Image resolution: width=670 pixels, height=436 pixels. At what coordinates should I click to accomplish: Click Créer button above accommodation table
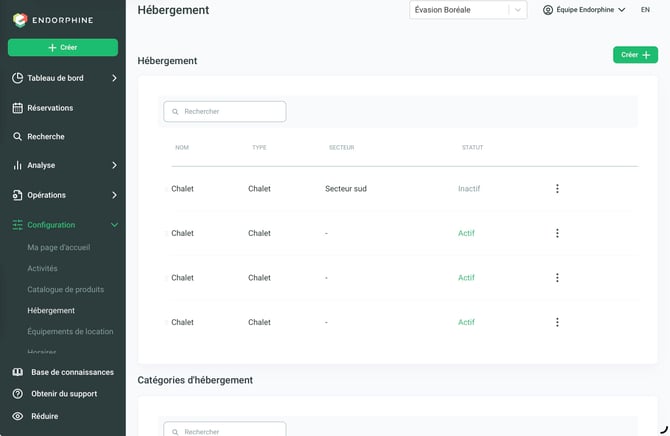click(635, 55)
